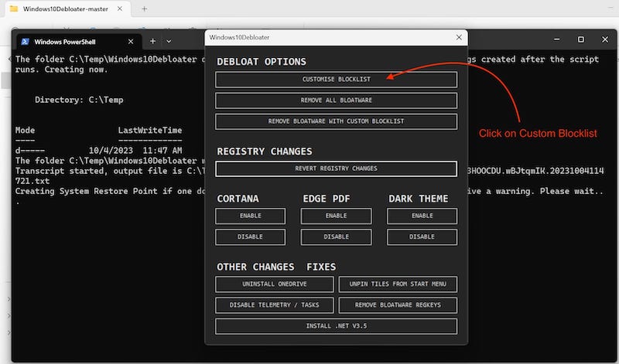
Task: Click the 'Mode' column header in terminal
Action: coord(25,130)
